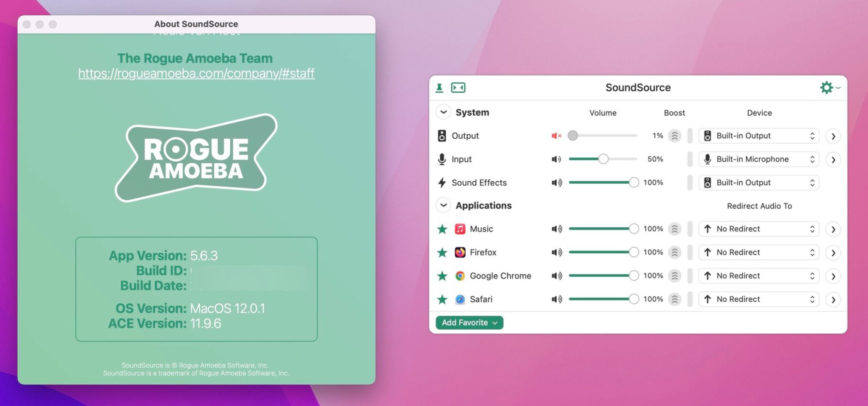The width and height of the screenshot is (868, 406).
Task: Open Output device dropdown
Action: [x=759, y=136]
